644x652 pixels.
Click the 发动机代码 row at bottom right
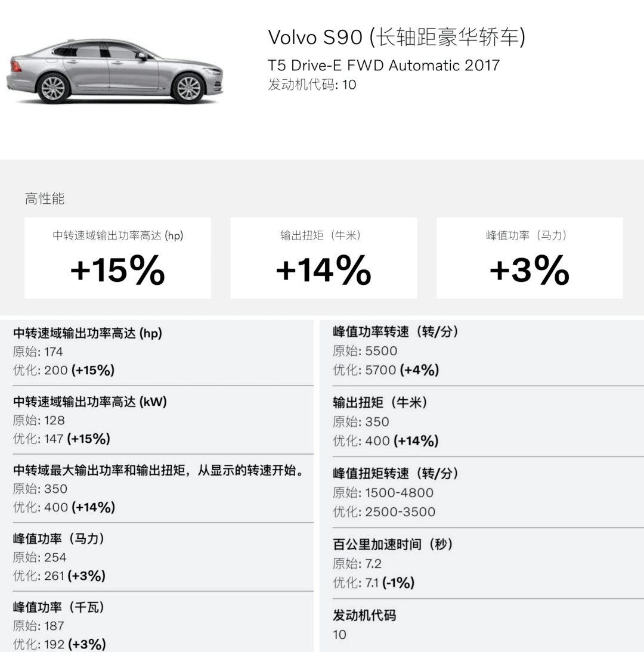[488, 625]
